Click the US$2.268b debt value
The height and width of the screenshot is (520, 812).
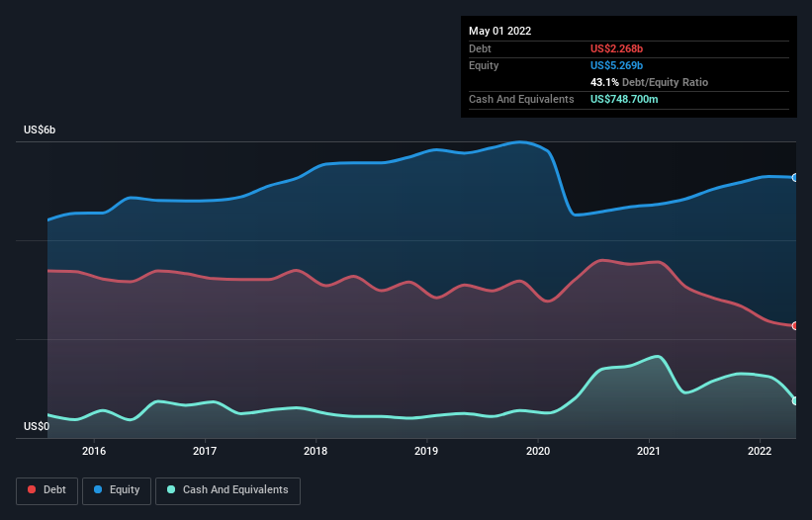616,48
